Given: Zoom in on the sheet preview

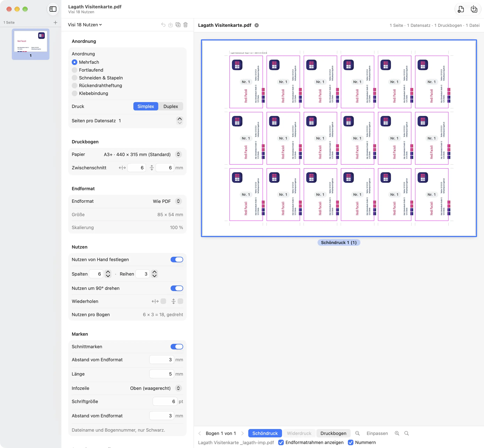Looking at the screenshot, I should 397,433.
